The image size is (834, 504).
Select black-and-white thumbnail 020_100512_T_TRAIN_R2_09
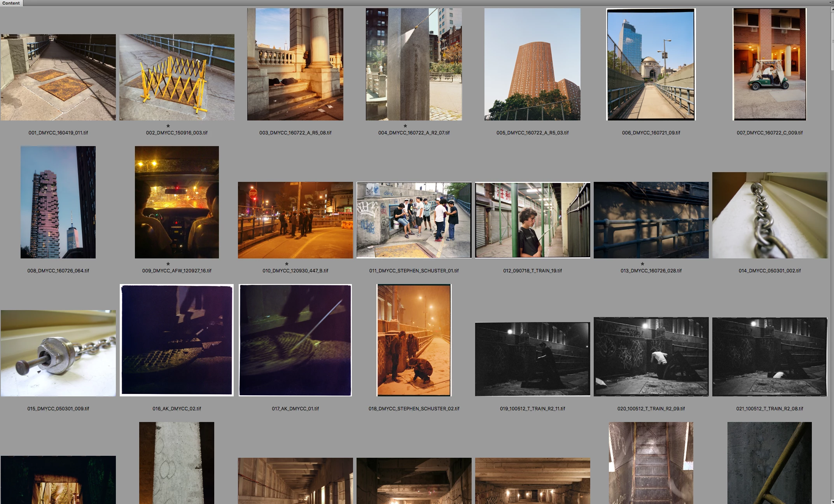click(x=651, y=357)
